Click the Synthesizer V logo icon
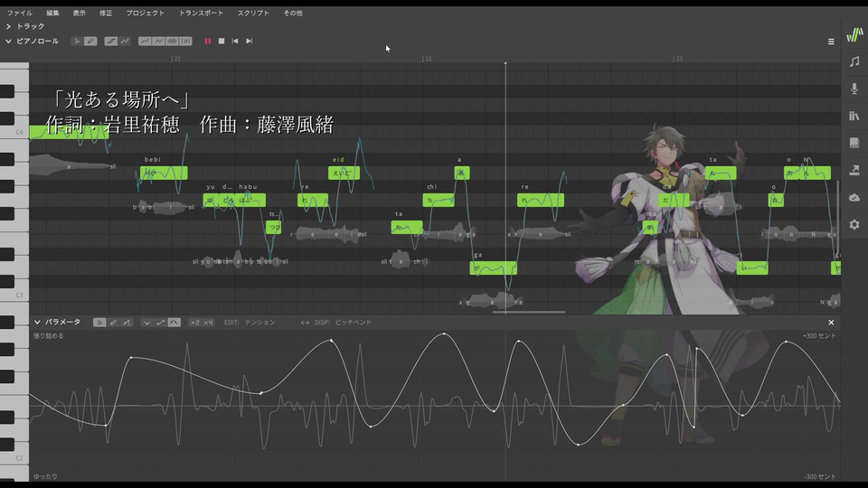This screenshot has width=868, height=488. coord(854,35)
